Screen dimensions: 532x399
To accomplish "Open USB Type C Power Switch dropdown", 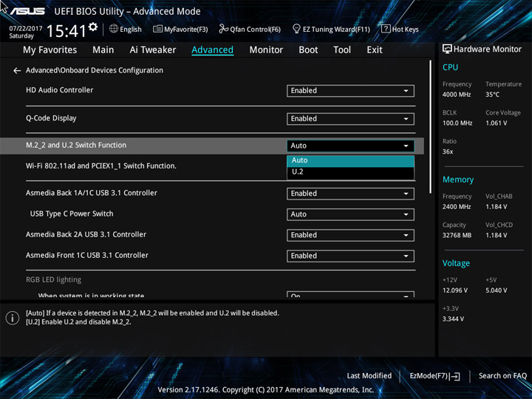I will point(350,214).
